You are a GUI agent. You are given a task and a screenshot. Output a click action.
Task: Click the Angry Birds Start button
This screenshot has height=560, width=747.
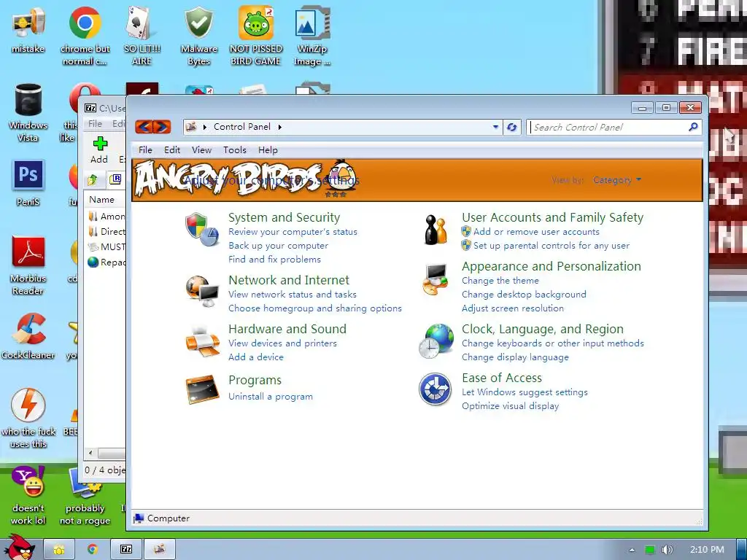click(x=19, y=547)
